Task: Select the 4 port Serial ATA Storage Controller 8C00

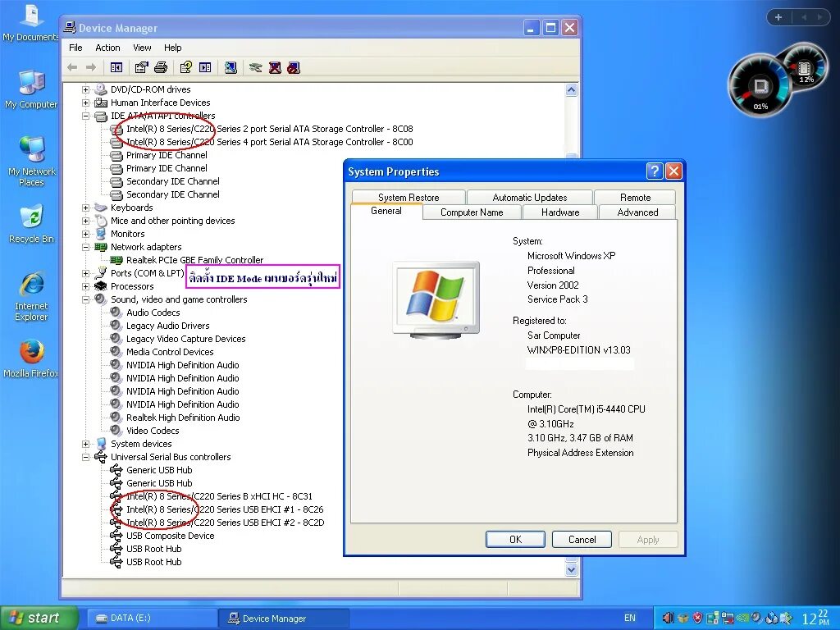Action: tap(269, 142)
